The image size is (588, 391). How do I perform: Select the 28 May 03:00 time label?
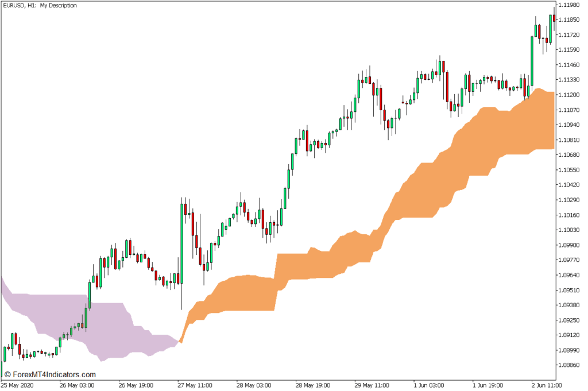pyautogui.click(x=255, y=385)
